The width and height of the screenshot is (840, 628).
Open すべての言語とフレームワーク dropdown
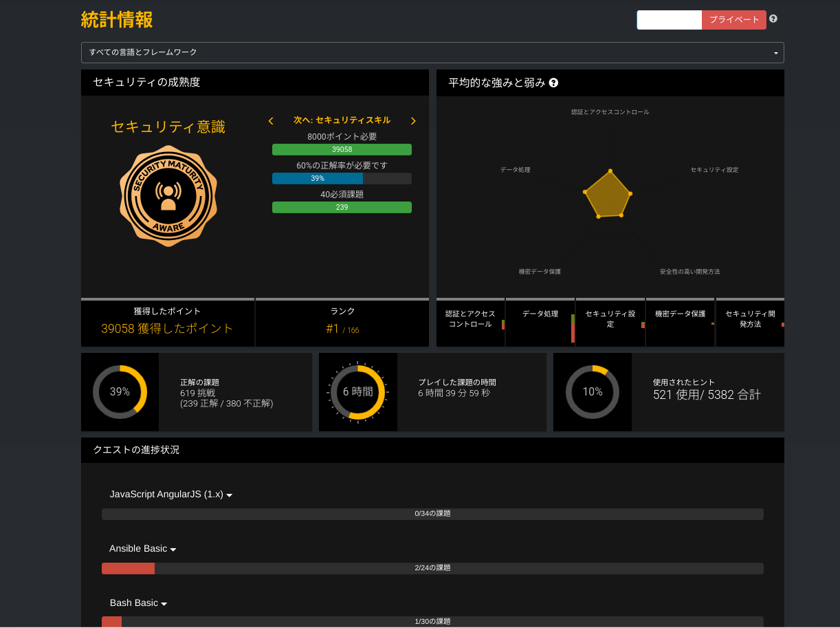coord(432,52)
